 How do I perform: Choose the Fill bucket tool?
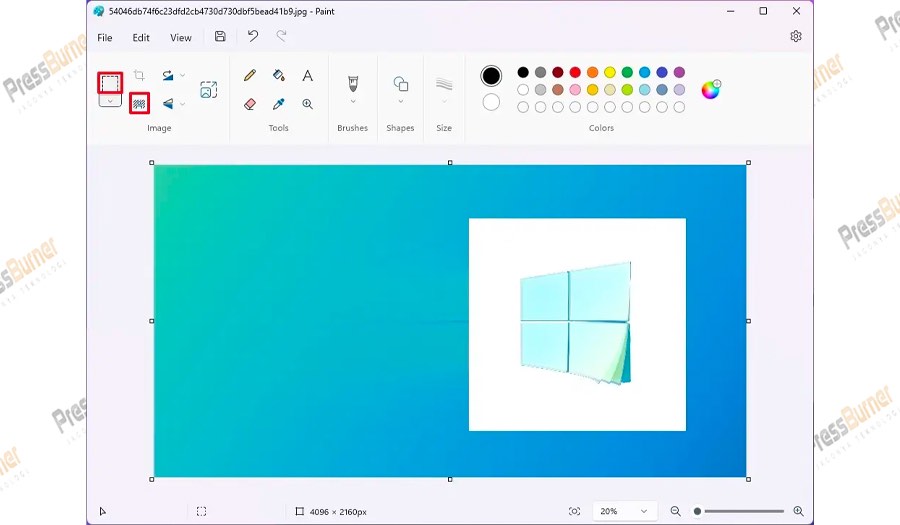point(279,76)
